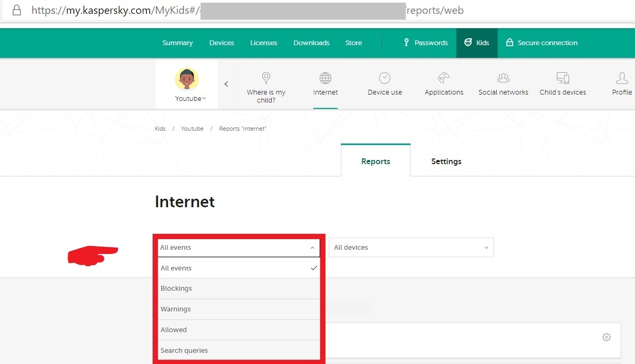
Task: Open Store in top navigation
Action: point(354,43)
